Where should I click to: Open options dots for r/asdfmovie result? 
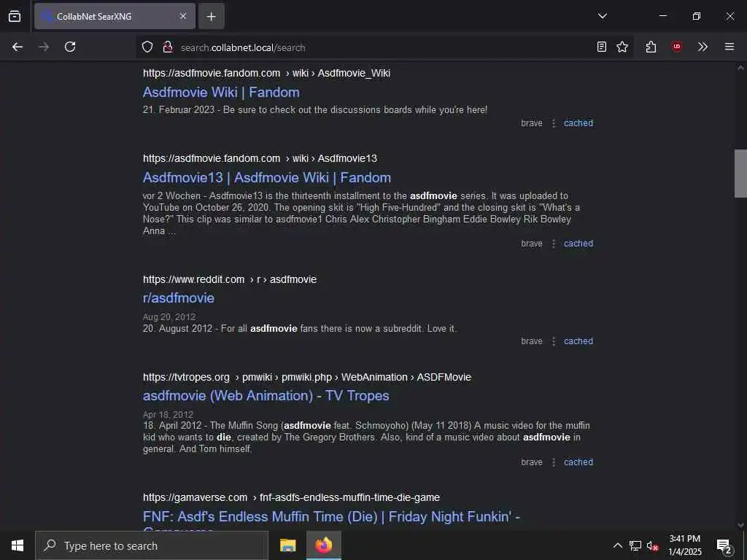(554, 341)
